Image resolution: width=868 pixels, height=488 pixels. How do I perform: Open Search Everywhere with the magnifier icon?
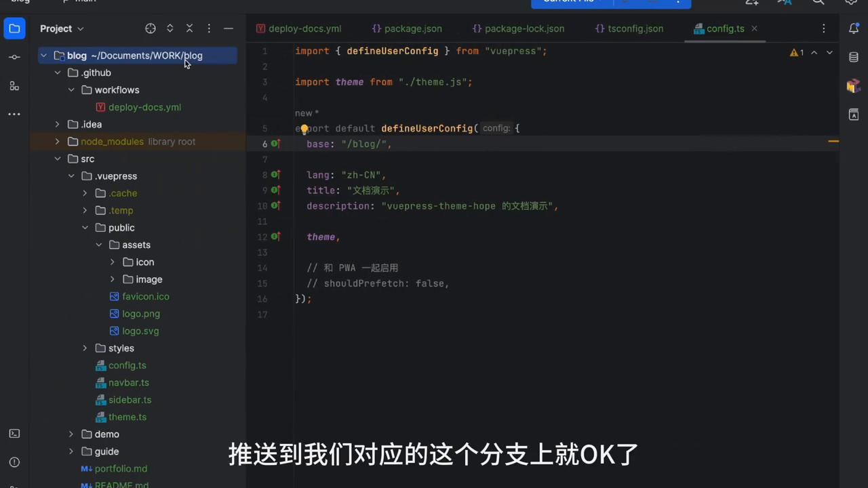tap(818, 3)
